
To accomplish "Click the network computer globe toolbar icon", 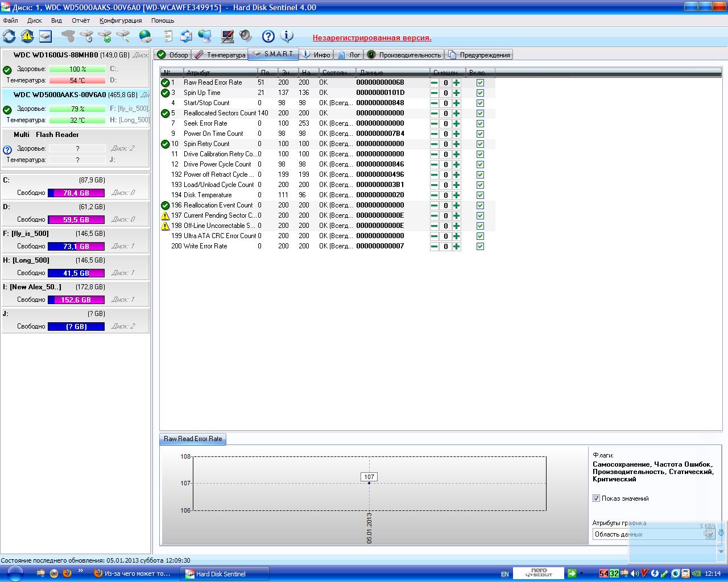I will tap(205, 36).
